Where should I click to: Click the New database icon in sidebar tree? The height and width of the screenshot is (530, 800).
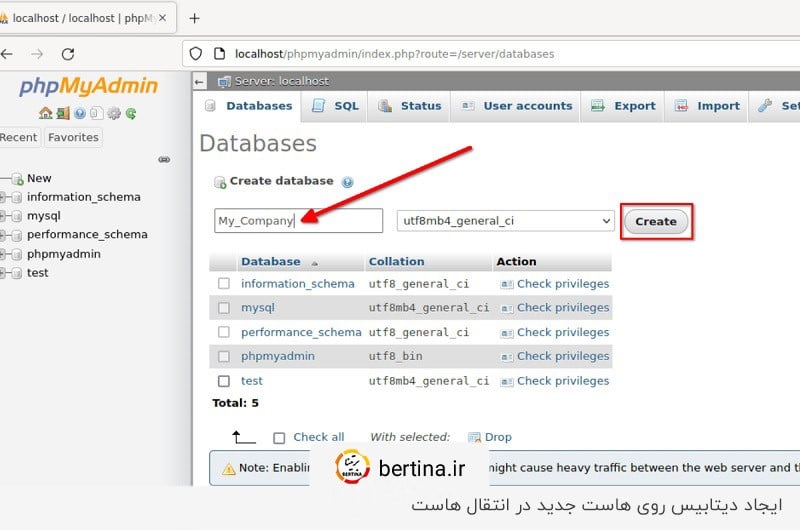17,179
